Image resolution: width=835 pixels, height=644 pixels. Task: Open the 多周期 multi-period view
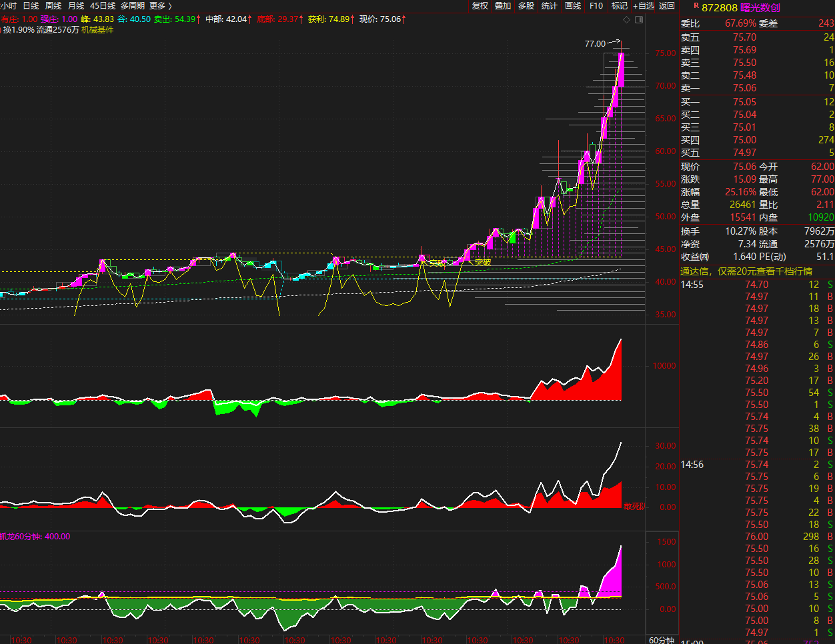132,6
